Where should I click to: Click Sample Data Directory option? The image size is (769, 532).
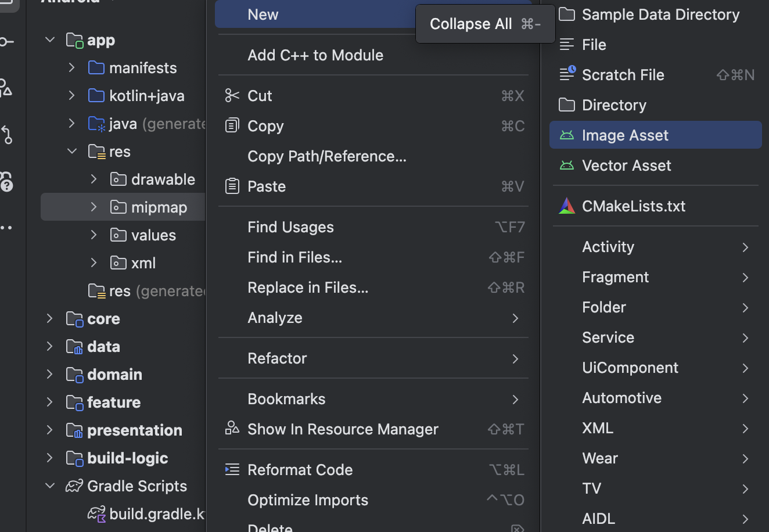(660, 15)
